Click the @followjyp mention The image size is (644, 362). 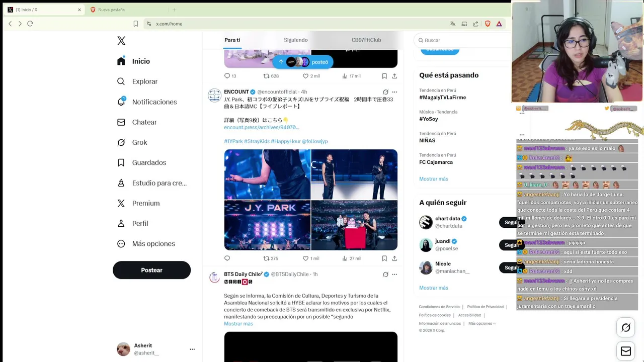coord(315,141)
